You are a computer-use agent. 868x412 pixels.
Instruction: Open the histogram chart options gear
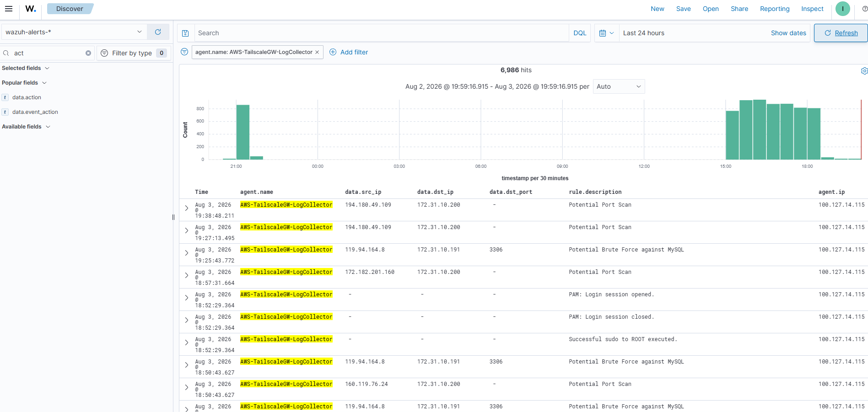tap(864, 71)
